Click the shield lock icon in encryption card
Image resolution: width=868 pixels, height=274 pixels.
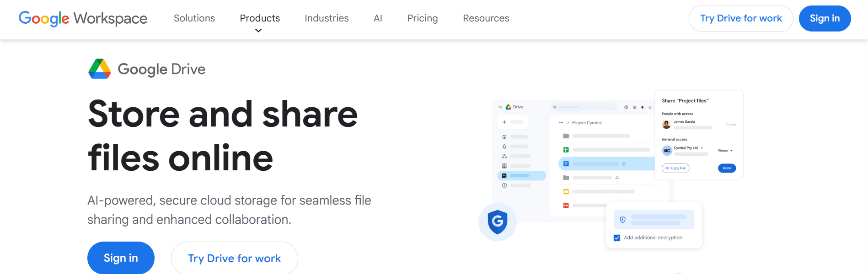point(622,220)
